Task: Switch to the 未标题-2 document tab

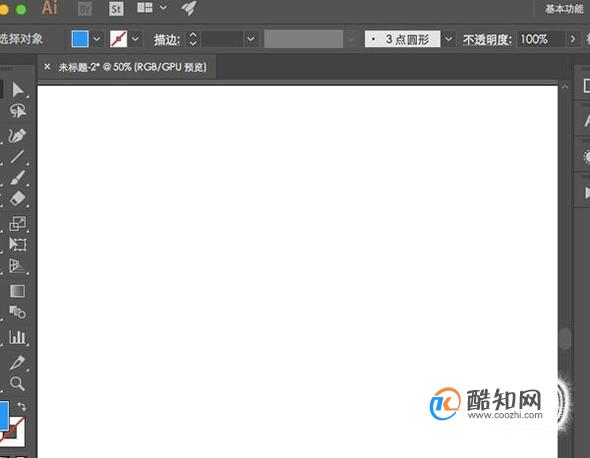Action: [x=132, y=67]
